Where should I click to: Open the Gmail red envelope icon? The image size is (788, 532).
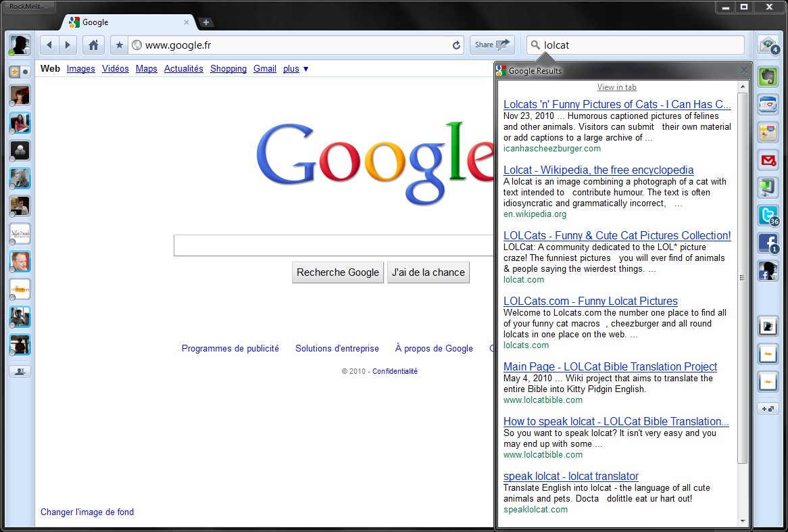(768, 160)
